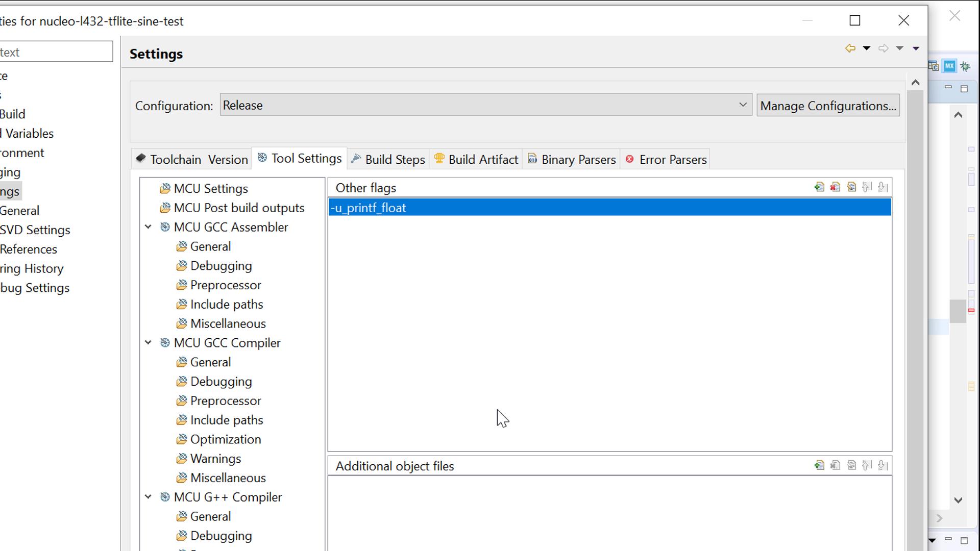Delete the selected -u_printf_float flag
The image size is (980, 551).
coord(835,187)
